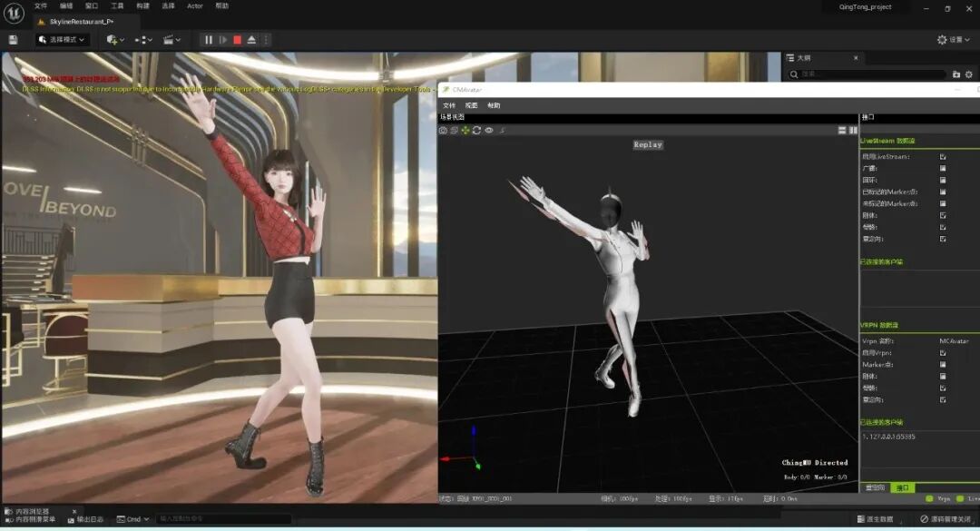The width and height of the screenshot is (980, 531).
Task: Open the blueprints dropdown in toolbar
Action: tap(143, 40)
